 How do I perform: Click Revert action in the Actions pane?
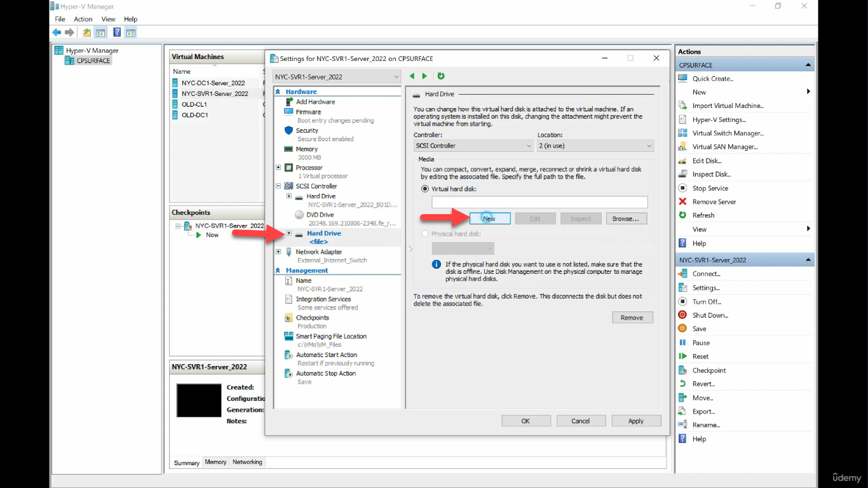[x=703, y=384]
